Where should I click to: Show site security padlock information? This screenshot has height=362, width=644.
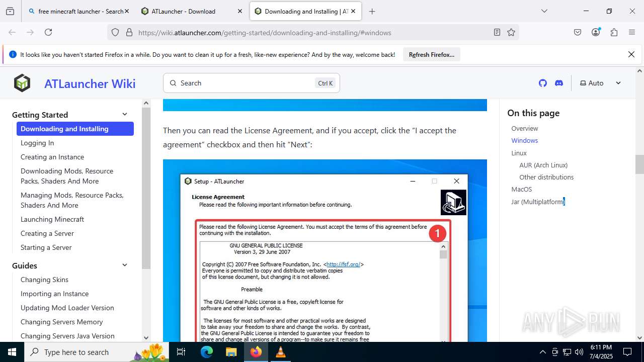point(129,32)
